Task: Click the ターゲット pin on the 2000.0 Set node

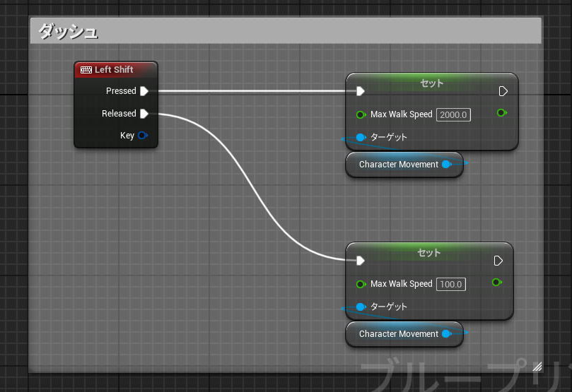Action: point(361,137)
